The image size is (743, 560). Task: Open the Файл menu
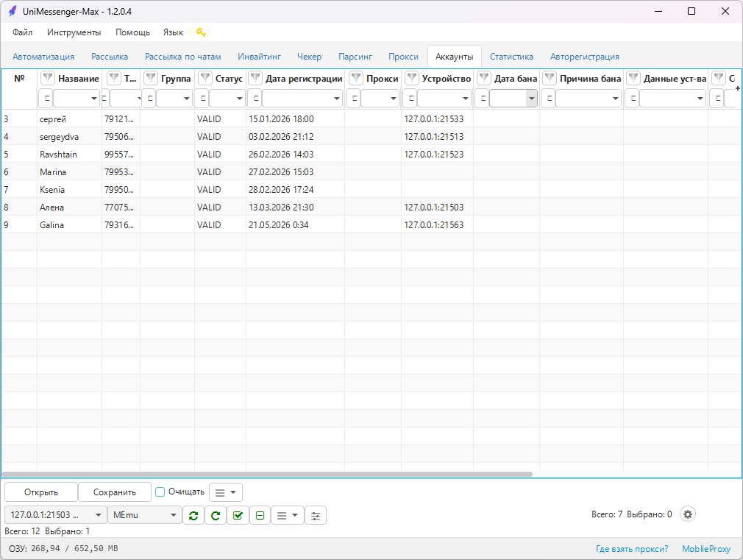[23, 32]
